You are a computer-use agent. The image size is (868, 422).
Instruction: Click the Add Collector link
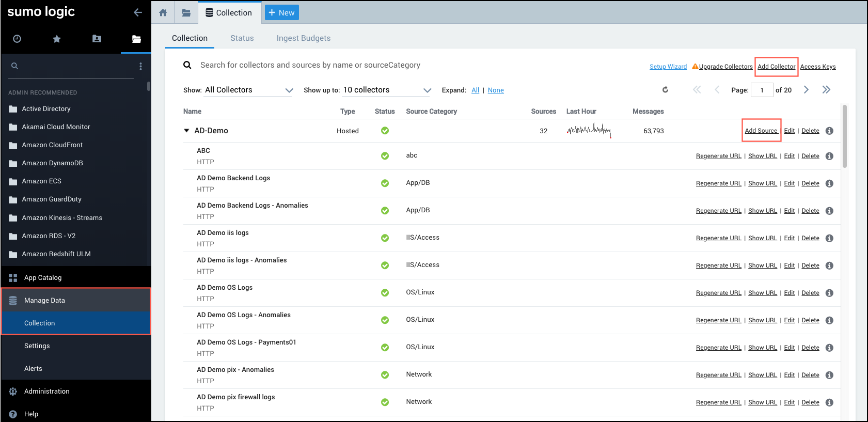(x=776, y=67)
